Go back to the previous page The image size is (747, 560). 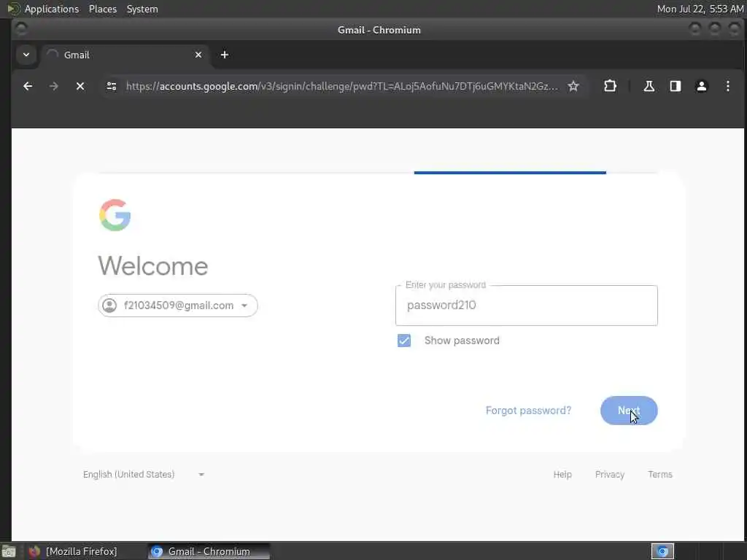(x=28, y=86)
